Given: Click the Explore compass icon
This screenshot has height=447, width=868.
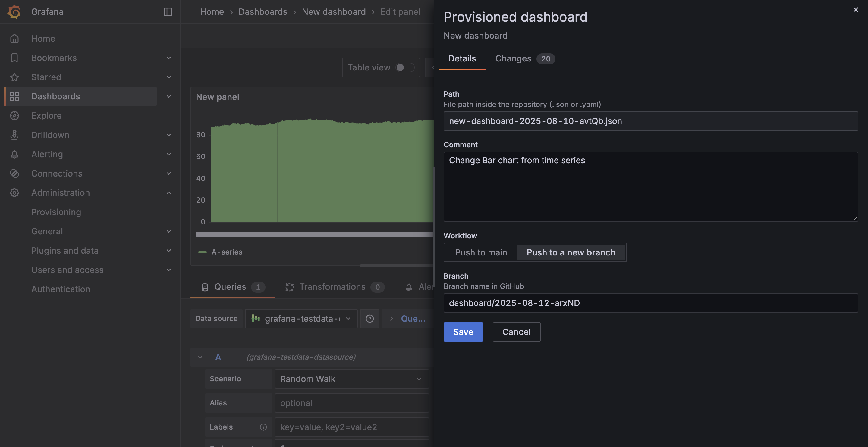Looking at the screenshot, I should coord(14,116).
